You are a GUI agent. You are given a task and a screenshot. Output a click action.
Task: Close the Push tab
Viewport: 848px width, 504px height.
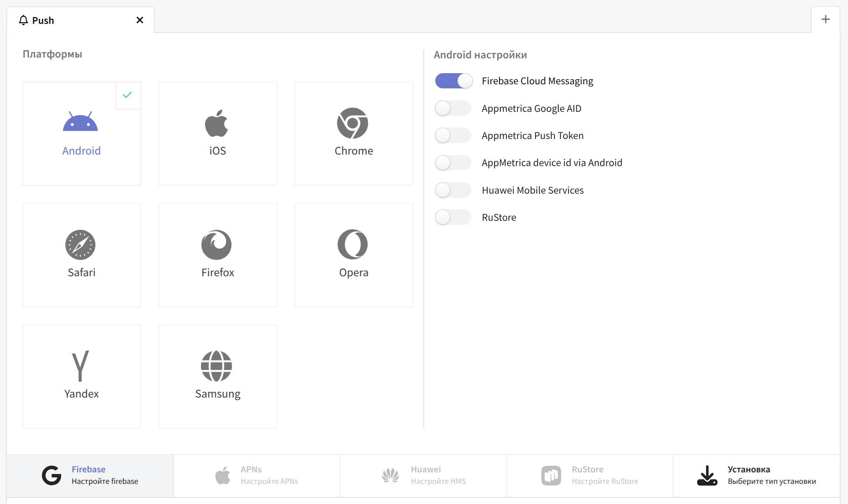pyautogui.click(x=140, y=20)
